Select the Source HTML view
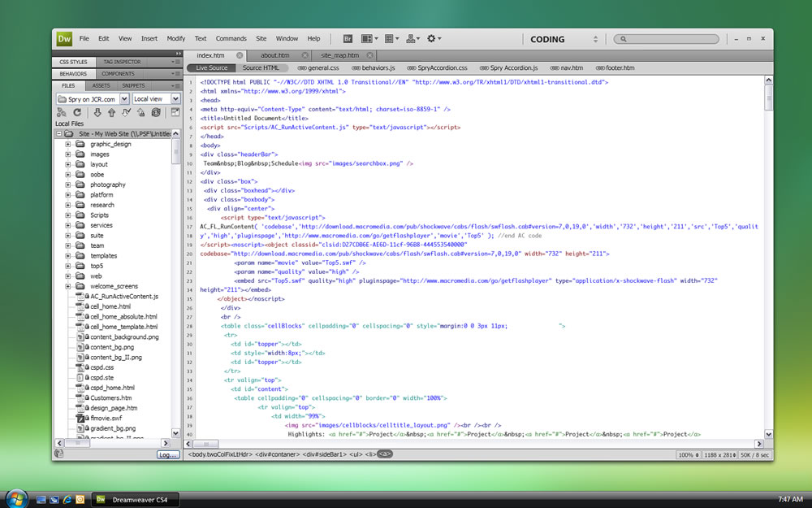The height and width of the screenshot is (508, 812). pos(261,68)
